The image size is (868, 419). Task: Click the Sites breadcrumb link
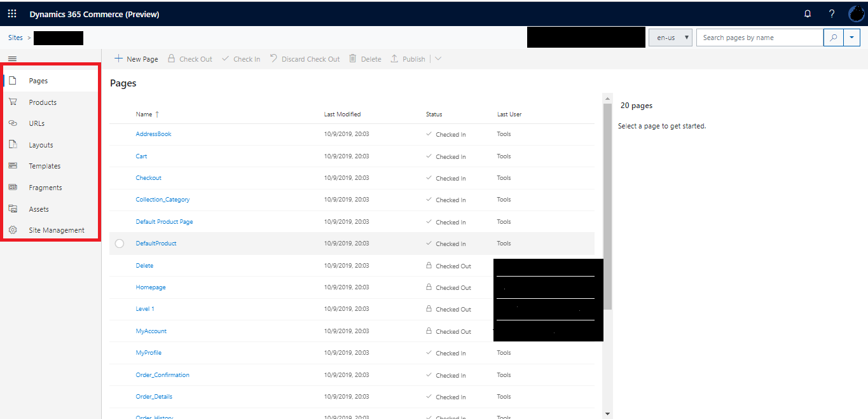pos(15,38)
